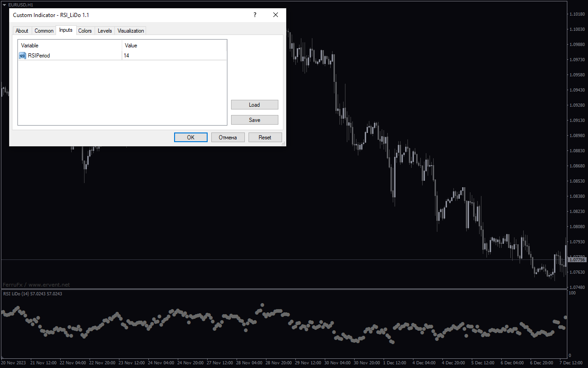Open the Visualization tab

click(x=130, y=31)
